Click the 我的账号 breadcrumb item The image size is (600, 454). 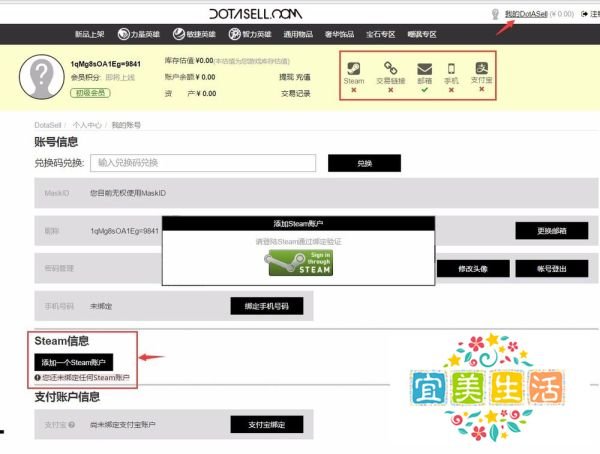pyautogui.click(x=126, y=125)
